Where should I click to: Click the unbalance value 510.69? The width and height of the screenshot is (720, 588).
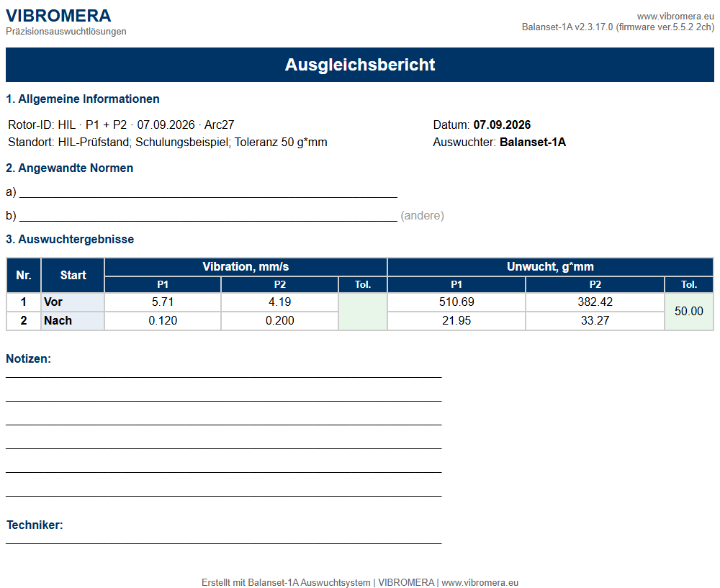456,302
